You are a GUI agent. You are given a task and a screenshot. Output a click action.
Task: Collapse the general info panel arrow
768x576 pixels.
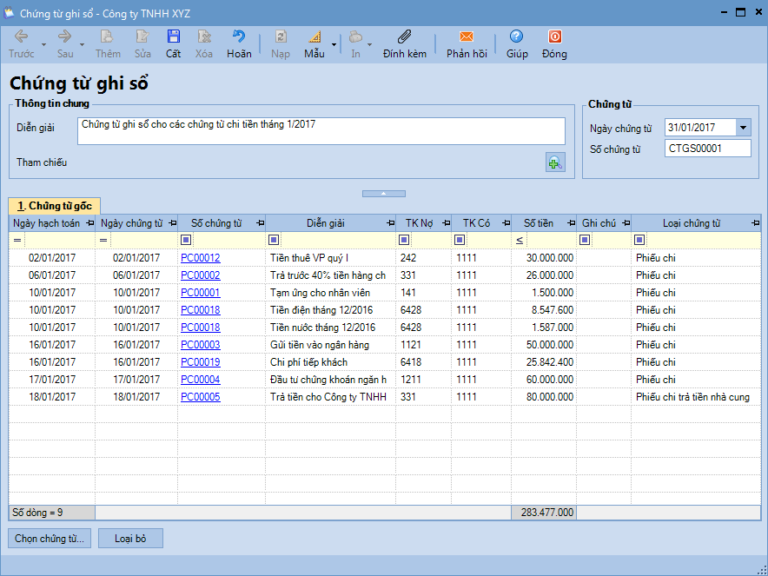pyautogui.click(x=383, y=191)
